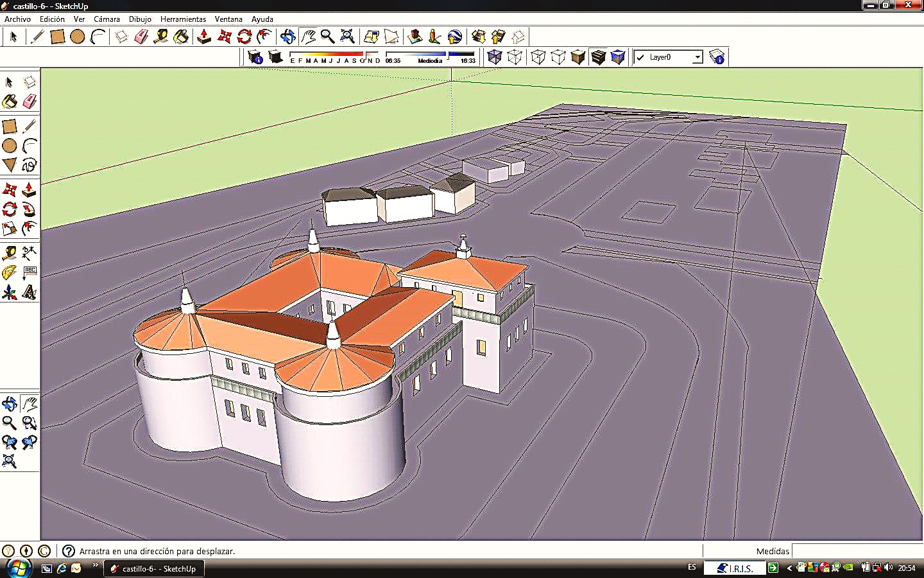Image resolution: width=924 pixels, height=578 pixels.
Task: Toggle shadows display on or off
Action: click(x=275, y=57)
